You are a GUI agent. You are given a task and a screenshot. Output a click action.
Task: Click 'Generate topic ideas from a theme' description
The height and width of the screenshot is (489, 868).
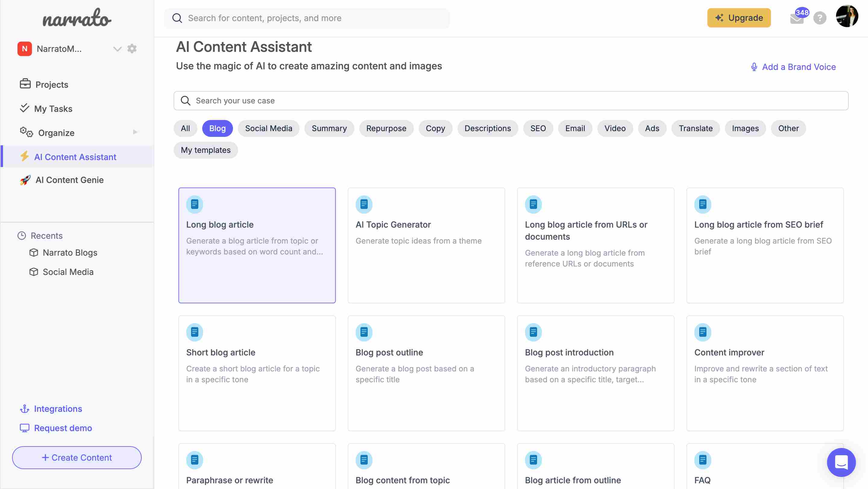point(419,241)
